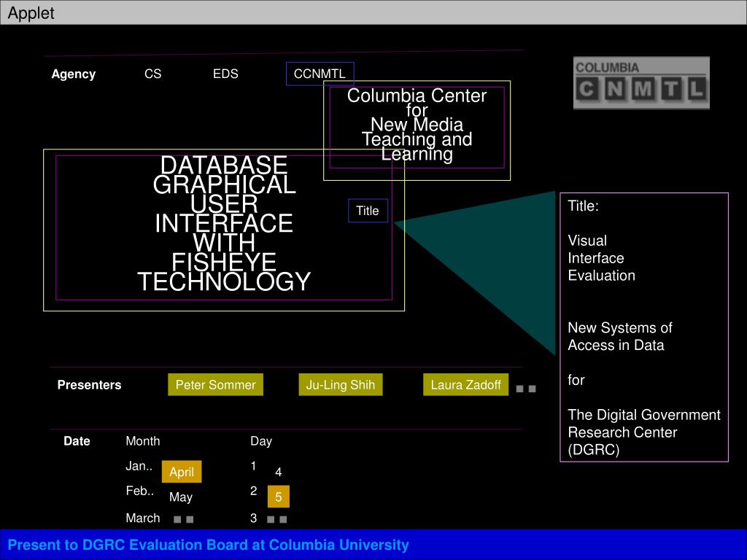This screenshot has height=560, width=747.
Task: Expand more days dots below day 5
Action: pyautogui.click(x=276, y=519)
